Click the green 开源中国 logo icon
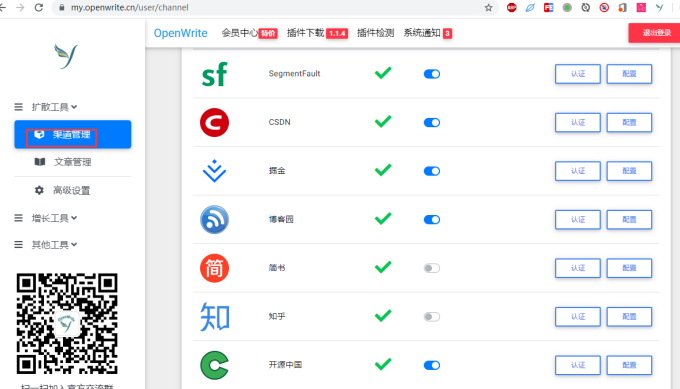 214,365
